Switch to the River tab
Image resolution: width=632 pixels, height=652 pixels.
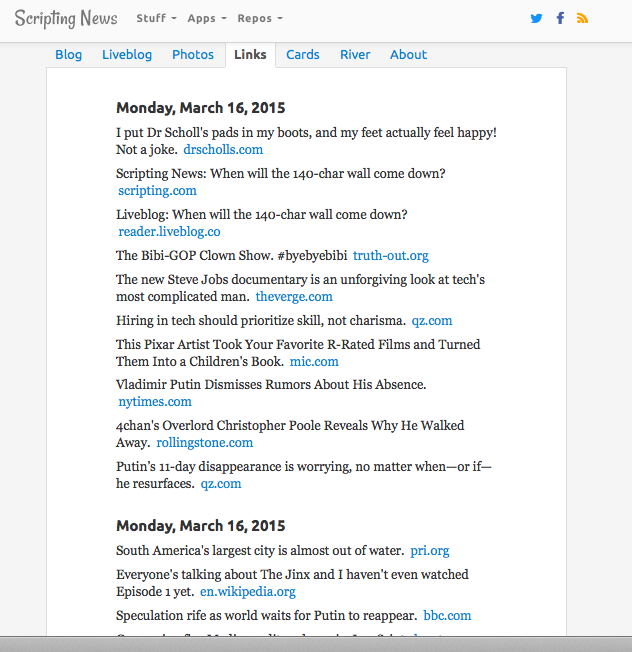click(355, 54)
